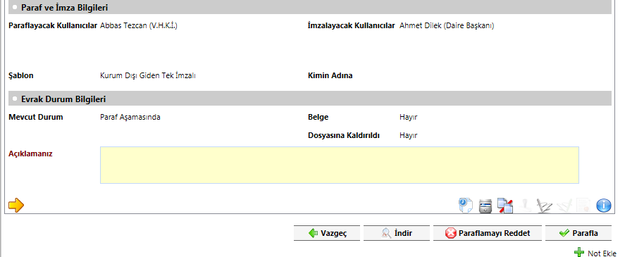
Task: Click the Kurum Dışı Giden Tek İmzalı template
Action: [148, 75]
